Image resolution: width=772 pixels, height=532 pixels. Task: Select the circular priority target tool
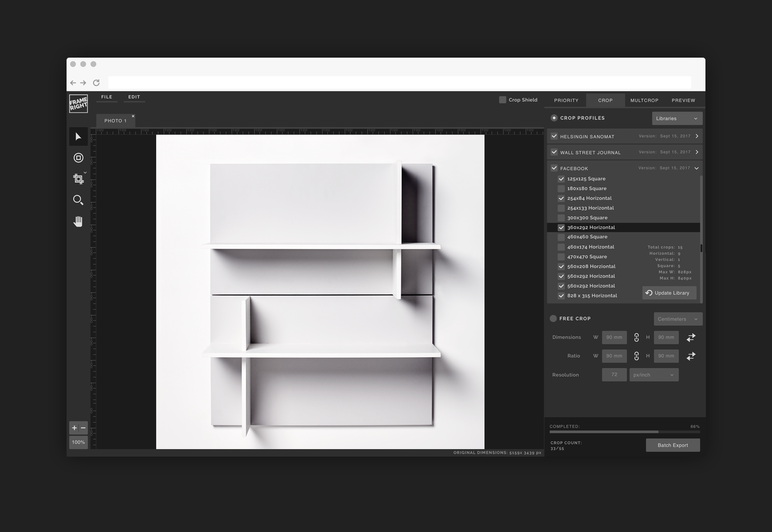click(78, 158)
